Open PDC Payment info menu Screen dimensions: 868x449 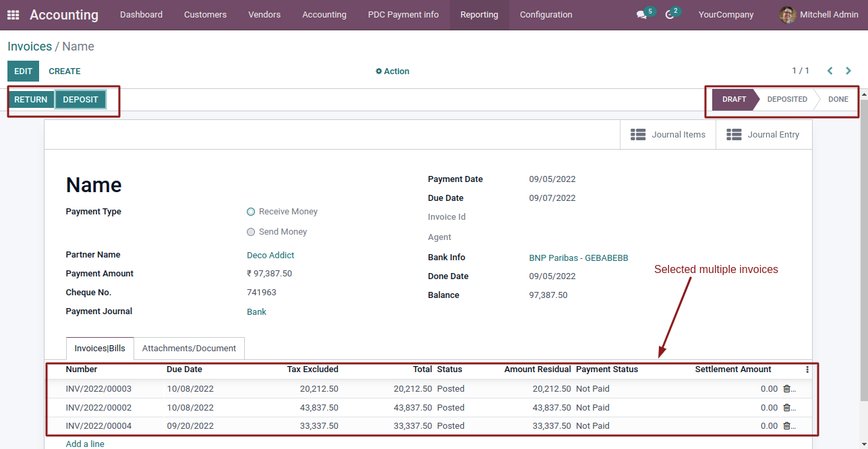pos(403,15)
